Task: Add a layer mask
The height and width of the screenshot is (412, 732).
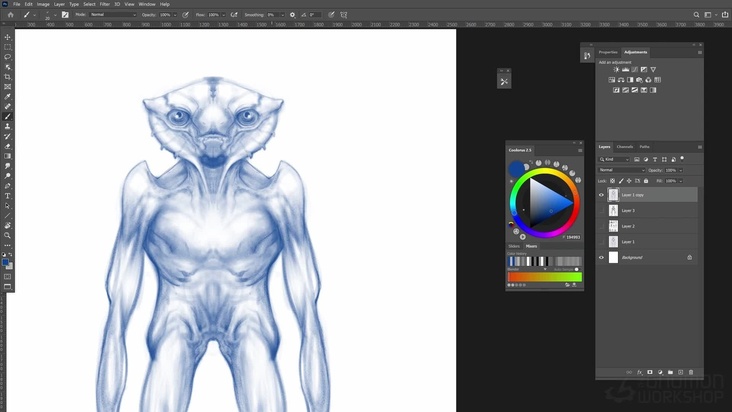Action: pos(650,372)
